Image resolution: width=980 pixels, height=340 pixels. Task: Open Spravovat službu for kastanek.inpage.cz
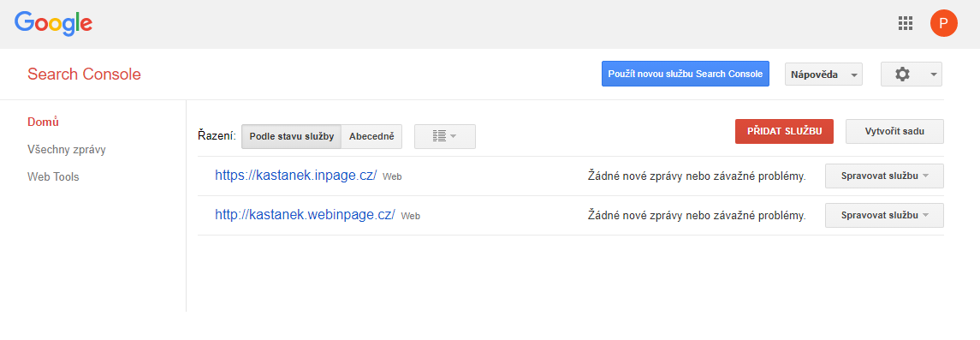[884, 176]
